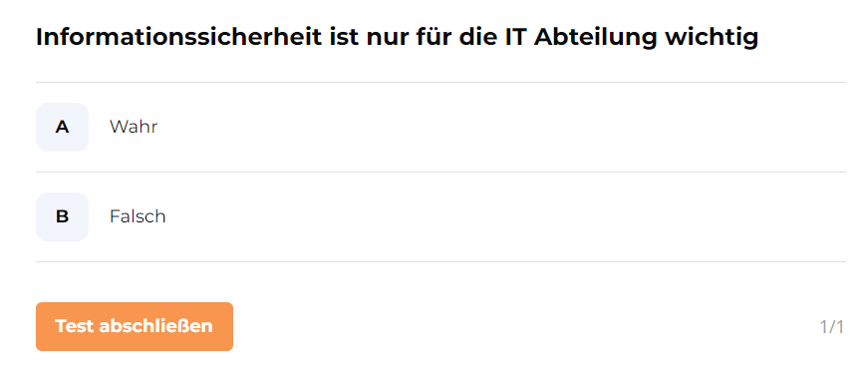Image resolution: width=868 pixels, height=382 pixels.
Task: Tap the light-blue square containing B
Action: (x=62, y=216)
